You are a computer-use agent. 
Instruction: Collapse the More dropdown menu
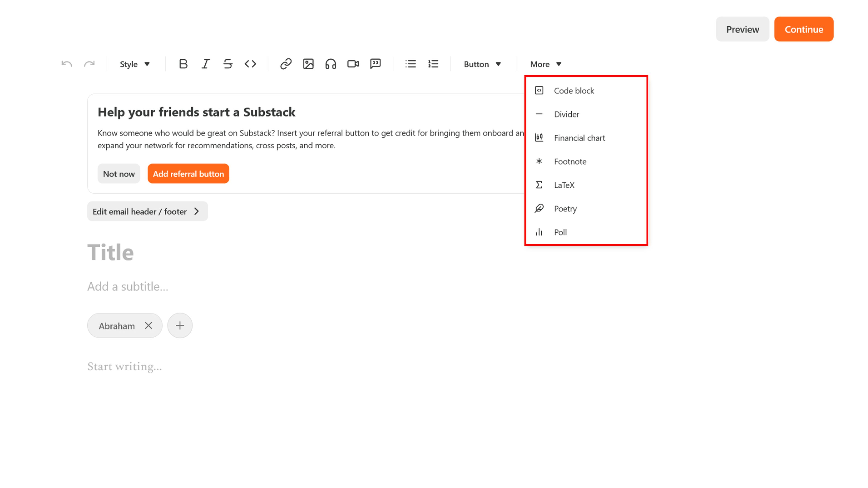(x=545, y=64)
